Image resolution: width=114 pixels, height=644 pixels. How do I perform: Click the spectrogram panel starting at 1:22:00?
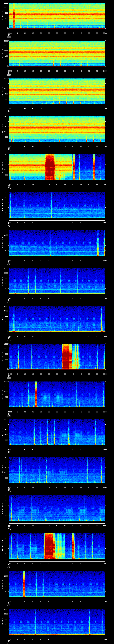coord(57,16)
